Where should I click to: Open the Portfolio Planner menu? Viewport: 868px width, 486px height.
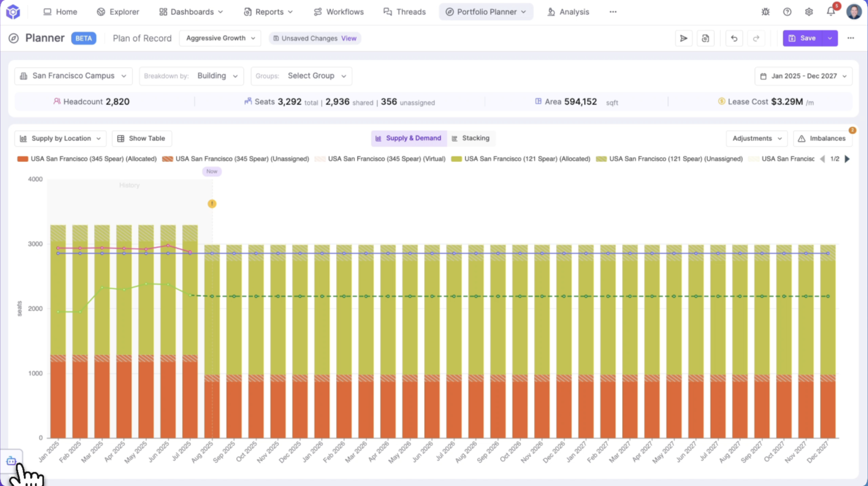(x=486, y=12)
